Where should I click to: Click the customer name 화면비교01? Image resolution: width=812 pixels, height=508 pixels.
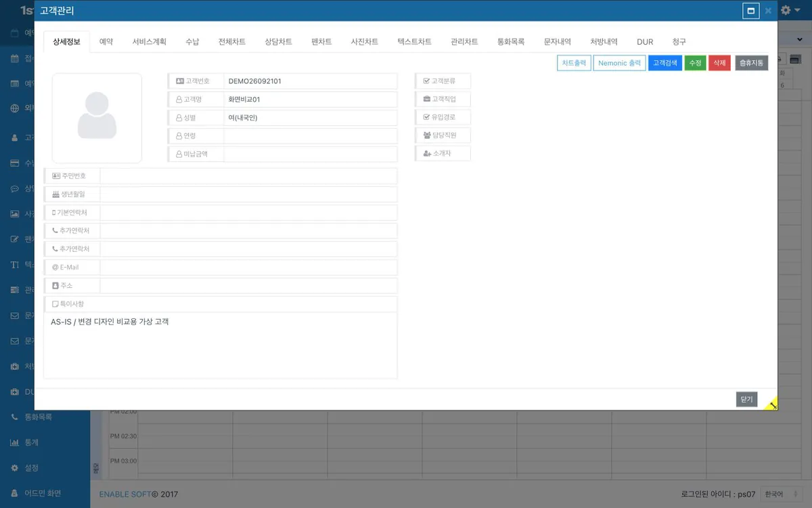click(x=244, y=100)
